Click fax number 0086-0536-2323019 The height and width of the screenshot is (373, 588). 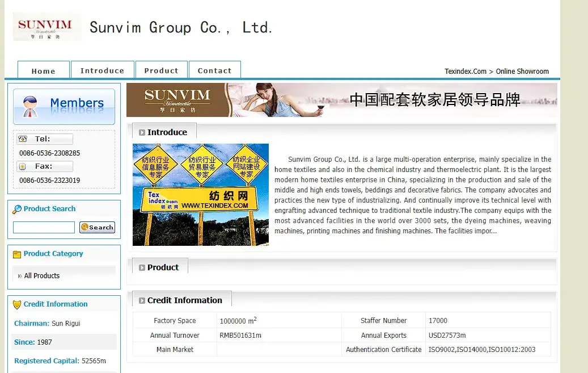49,181
